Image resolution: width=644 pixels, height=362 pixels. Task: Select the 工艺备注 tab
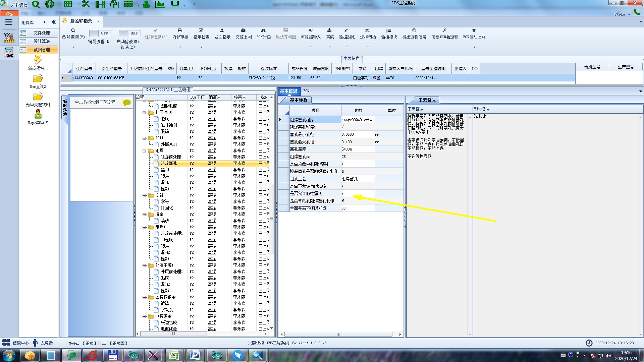pyautogui.click(x=426, y=100)
